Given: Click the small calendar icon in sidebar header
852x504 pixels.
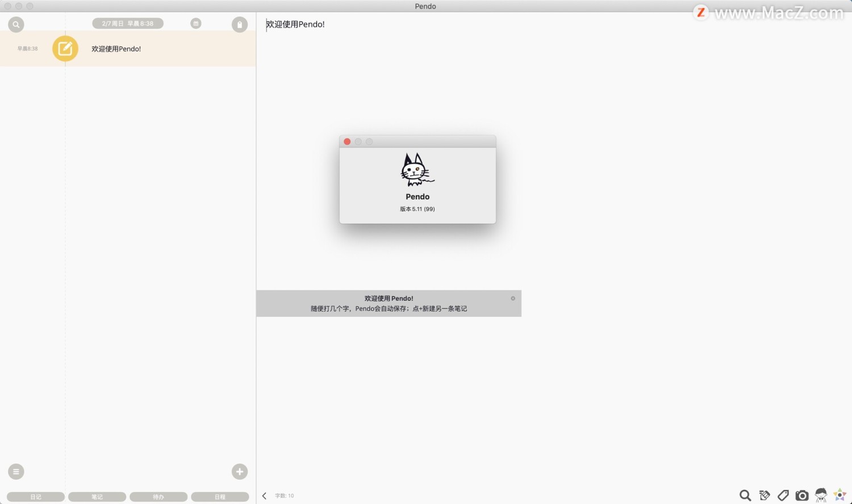Looking at the screenshot, I should pyautogui.click(x=196, y=23).
